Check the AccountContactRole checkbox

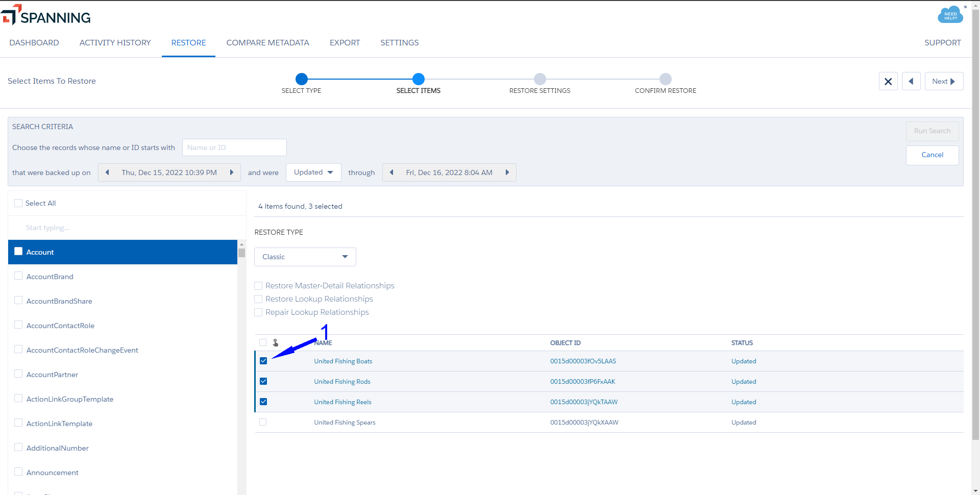pyautogui.click(x=18, y=325)
